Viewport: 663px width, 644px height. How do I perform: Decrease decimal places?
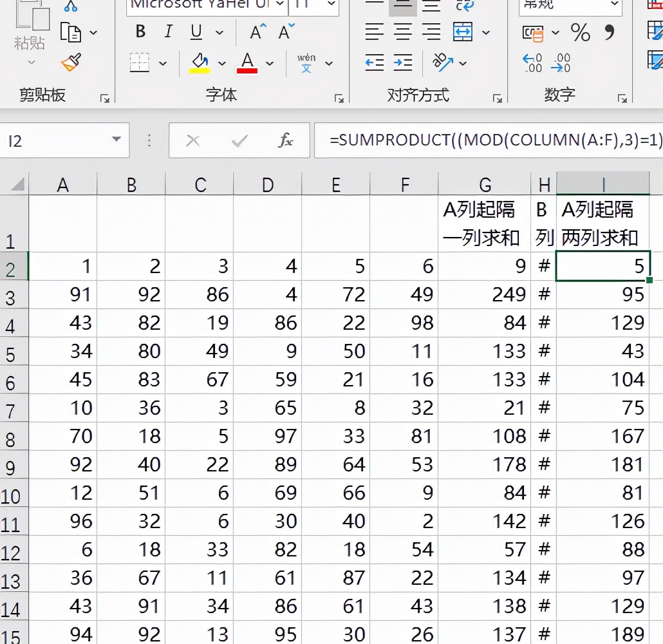pos(561,63)
